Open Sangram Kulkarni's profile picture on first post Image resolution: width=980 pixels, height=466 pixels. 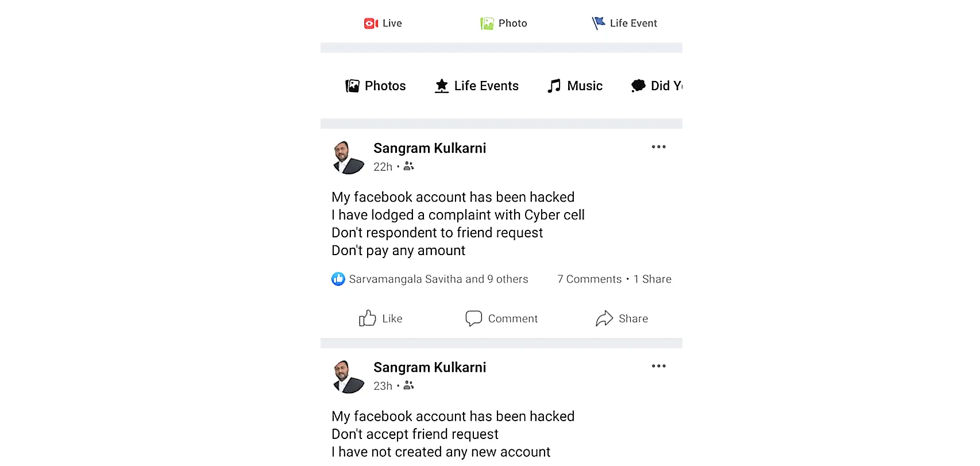(348, 157)
